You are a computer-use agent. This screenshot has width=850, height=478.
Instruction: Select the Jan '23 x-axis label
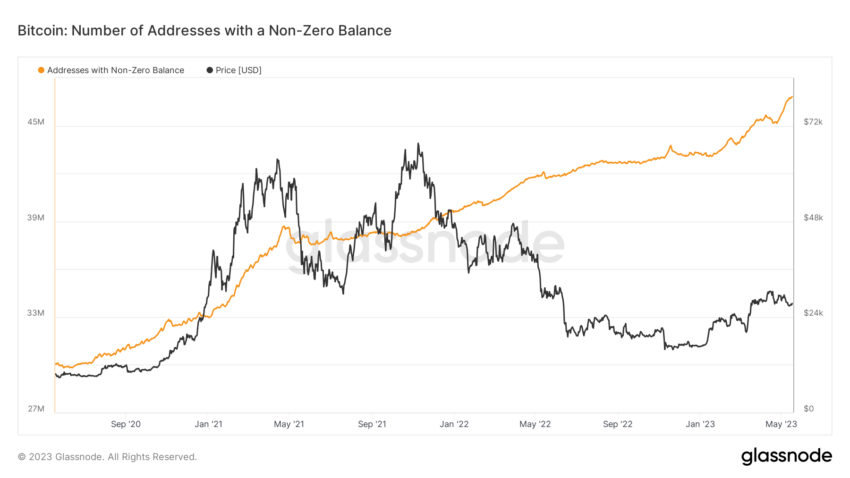coord(700,424)
